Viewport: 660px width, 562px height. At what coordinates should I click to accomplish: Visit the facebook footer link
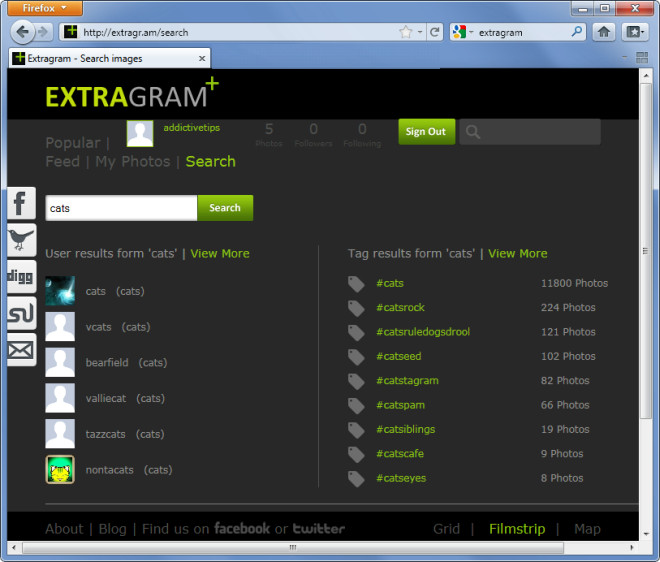click(x=242, y=528)
